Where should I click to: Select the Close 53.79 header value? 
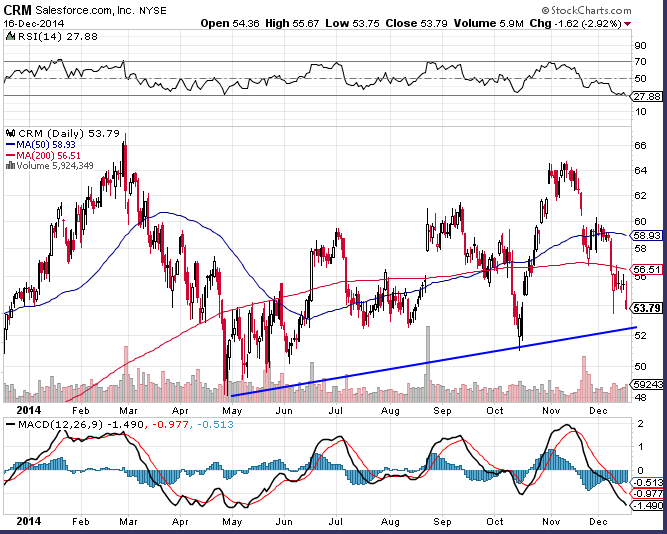[x=416, y=23]
